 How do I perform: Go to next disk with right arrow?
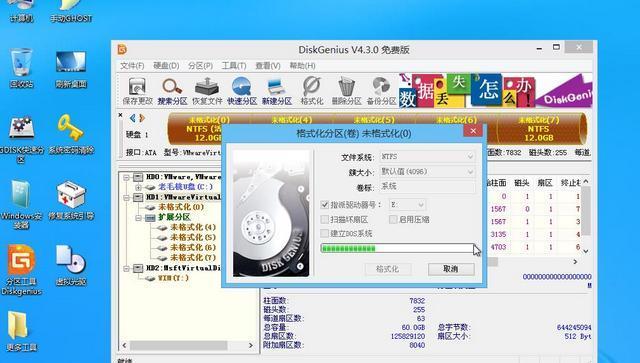tap(142, 118)
